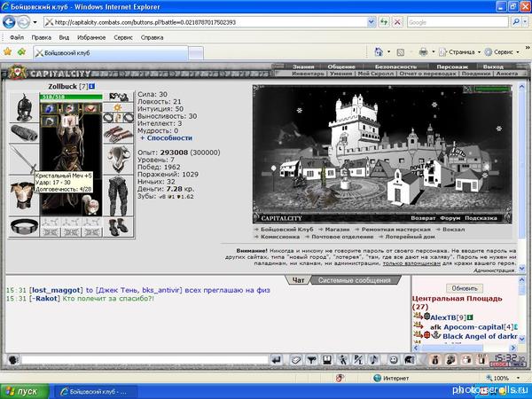Click the running man icon in chat toolbar
This screenshot has width=532, height=399.
click(x=342, y=360)
